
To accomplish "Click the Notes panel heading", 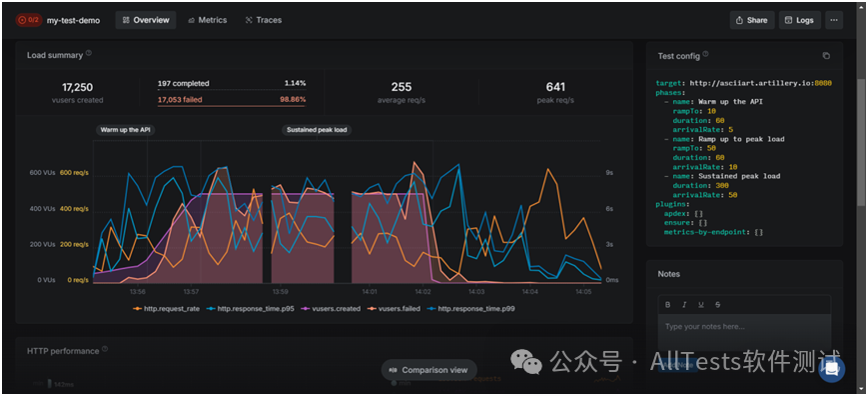I will [x=668, y=274].
